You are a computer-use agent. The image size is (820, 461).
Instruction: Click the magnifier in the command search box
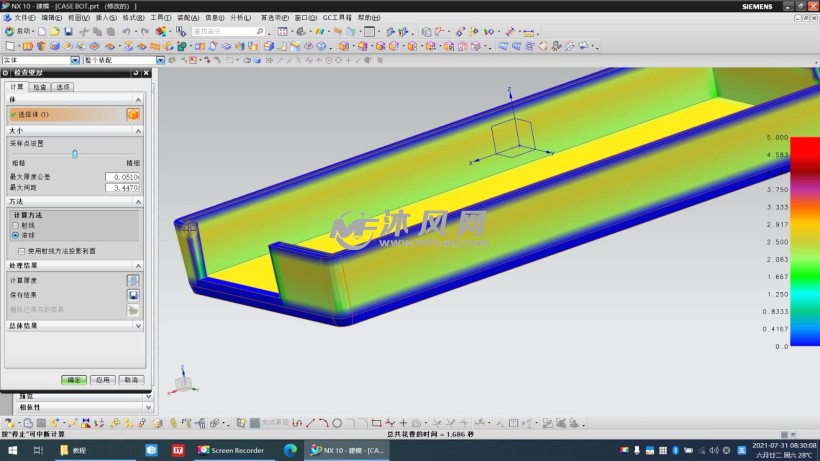pos(260,31)
